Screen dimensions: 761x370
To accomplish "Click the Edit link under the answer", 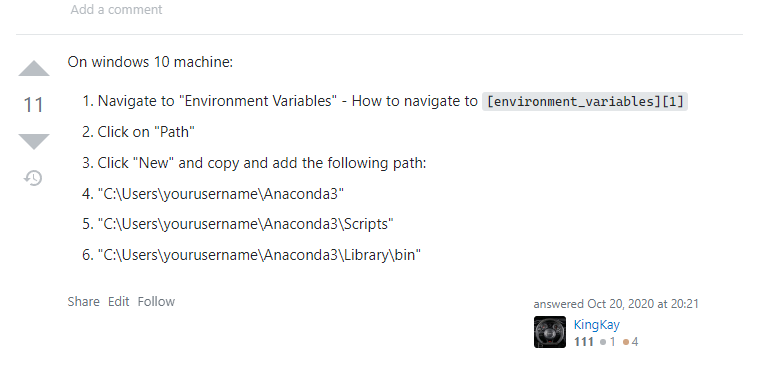I will coord(118,302).
